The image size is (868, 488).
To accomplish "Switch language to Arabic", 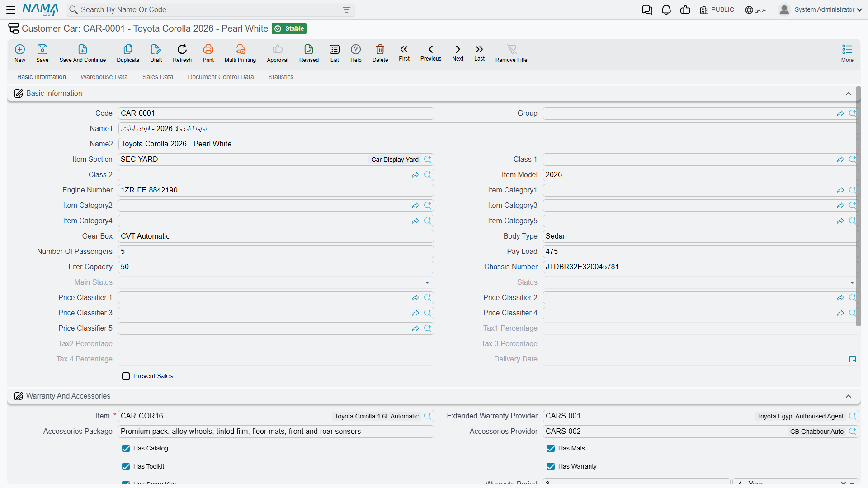I will (x=756, y=9).
